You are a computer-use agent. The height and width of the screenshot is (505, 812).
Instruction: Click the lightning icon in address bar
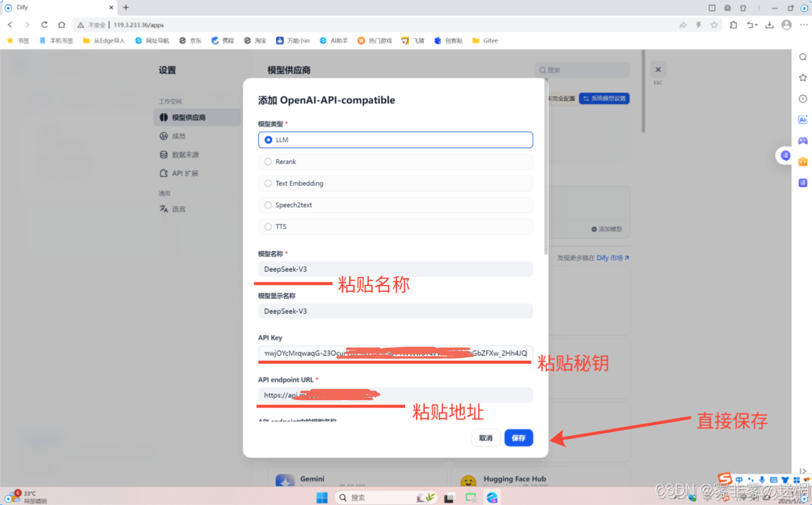click(x=698, y=25)
